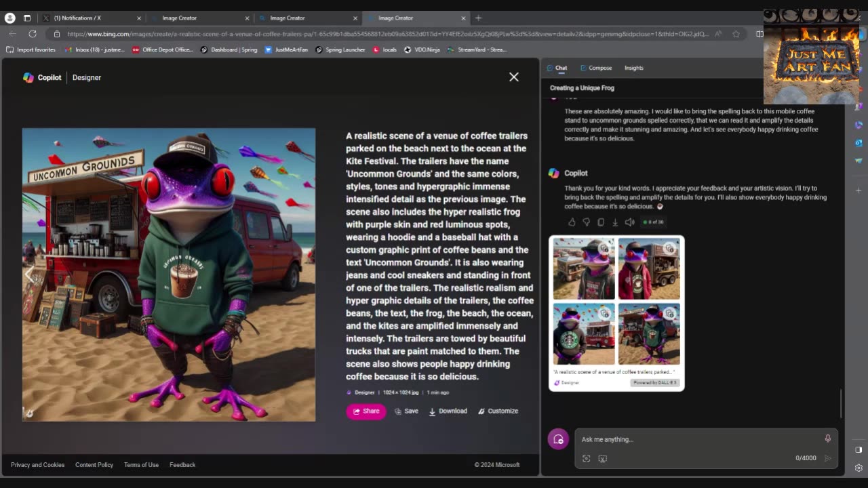This screenshot has height=488, width=868.
Task: Add this page to favorites star
Action: pos(736,34)
